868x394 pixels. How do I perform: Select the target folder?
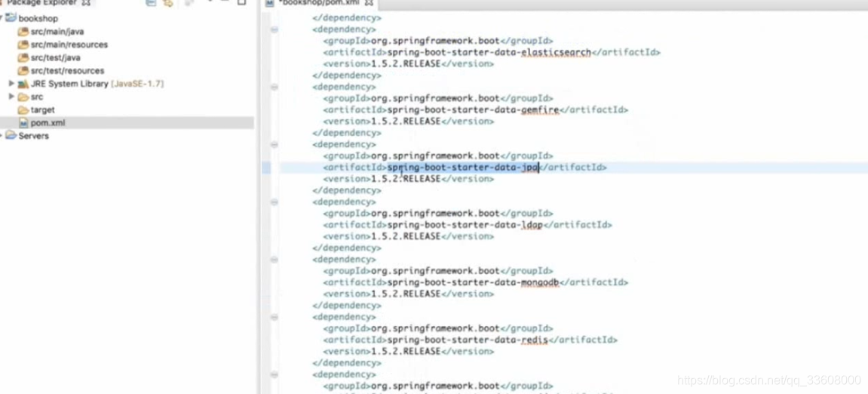click(x=43, y=109)
